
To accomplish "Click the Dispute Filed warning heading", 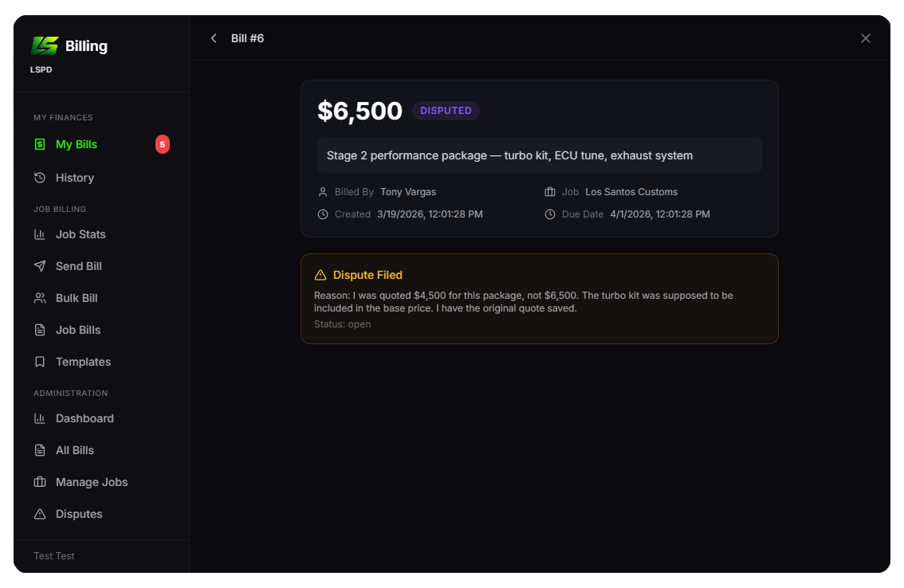I will tap(367, 275).
